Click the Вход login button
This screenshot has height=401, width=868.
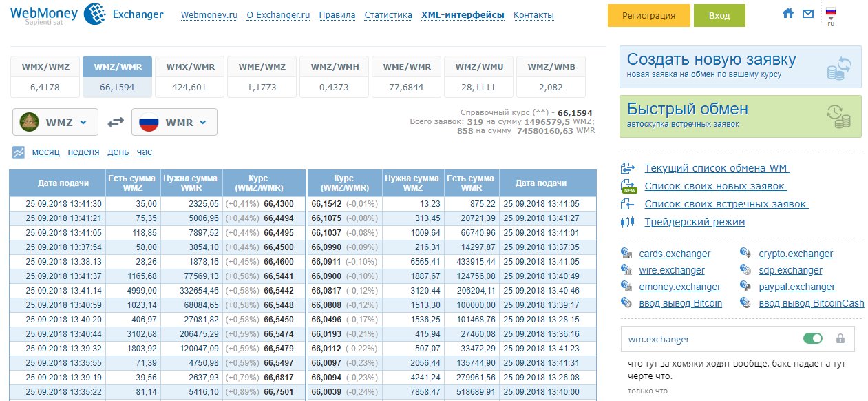719,15
